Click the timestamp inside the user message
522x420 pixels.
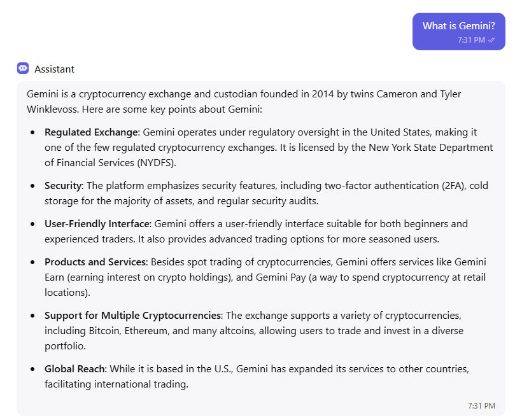point(470,40)
